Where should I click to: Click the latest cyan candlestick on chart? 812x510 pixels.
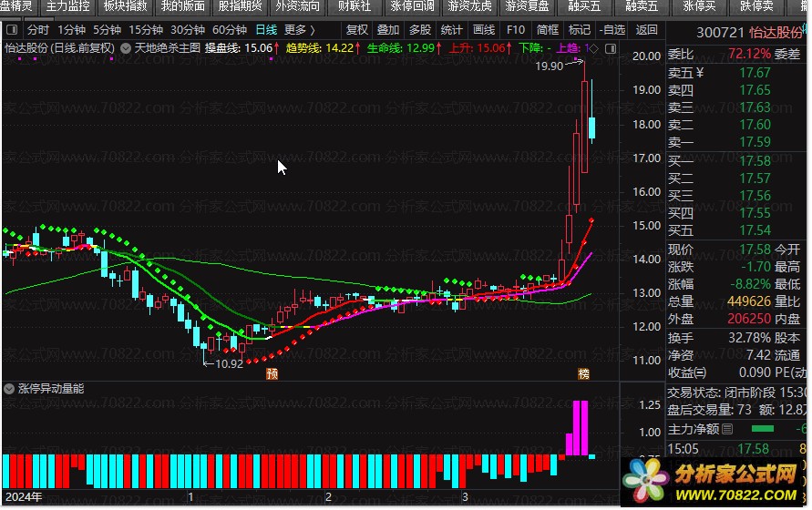point(591,127)
